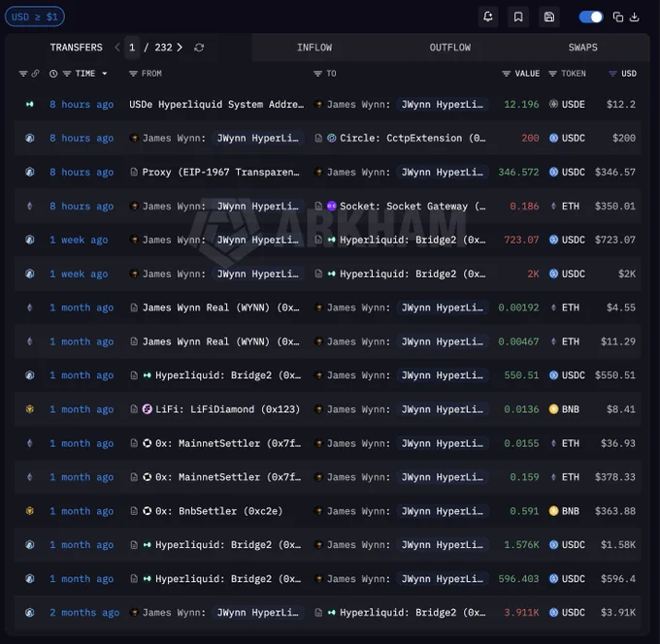
Task: Click the page number field showing 1
Action: (132, 48)
